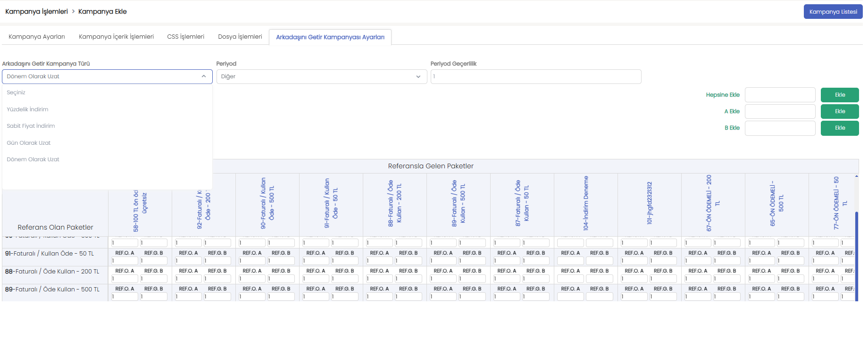Choose the Seçiniz placeholder option
Image resolution: width=868 pixels, height=364 pixels.
[x=16, y=92]
